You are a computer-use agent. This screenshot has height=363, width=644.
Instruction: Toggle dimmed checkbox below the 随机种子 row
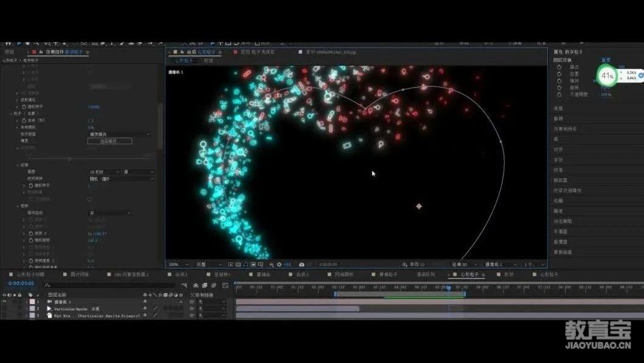click(x=90, y=199)
